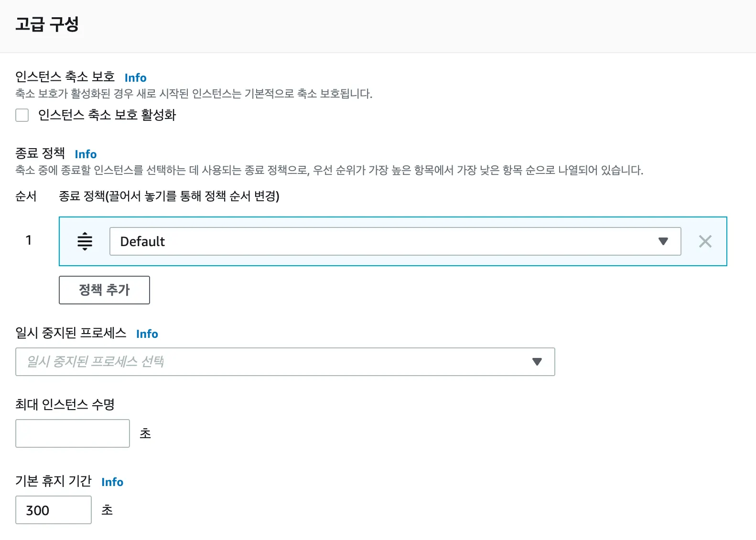Screen dimensions: 756x540
Task: Enable the 인스턴스 축소 보호 활성화 checkbox
Action: [x=22, y=115]
